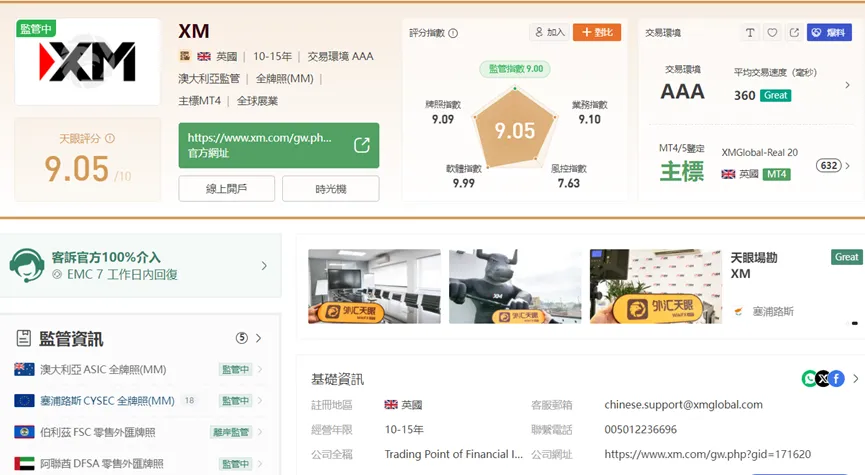
Task: Click the orange 對比 compare button
Action: (597, 33)
